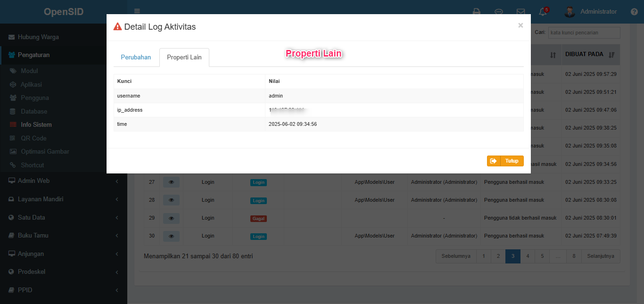Click the Shortcut link icon
The image size is (644, 304).
click(13, 165)
